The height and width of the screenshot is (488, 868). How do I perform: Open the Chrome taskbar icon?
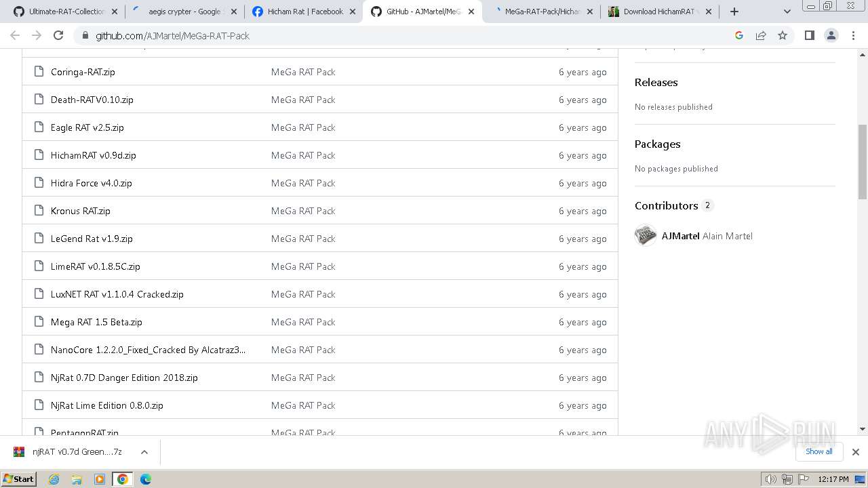pyautogui.click(x=122, y=479)
